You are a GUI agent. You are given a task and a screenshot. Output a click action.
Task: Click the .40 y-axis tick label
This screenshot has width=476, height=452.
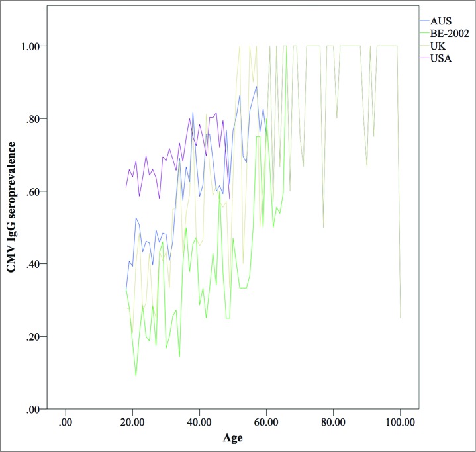pyautogui.click(x=35, y=265)
